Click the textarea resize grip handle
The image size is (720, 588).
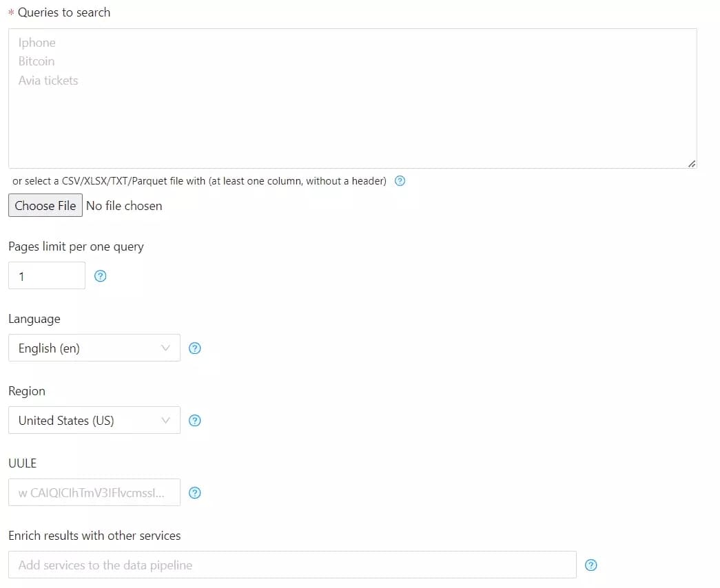coord(691,163)
